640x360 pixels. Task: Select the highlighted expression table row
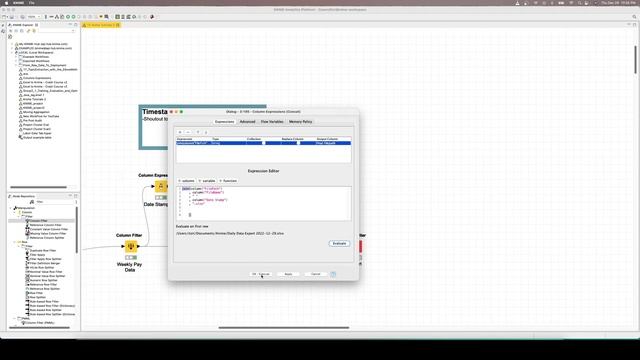(x=263, y=143)
